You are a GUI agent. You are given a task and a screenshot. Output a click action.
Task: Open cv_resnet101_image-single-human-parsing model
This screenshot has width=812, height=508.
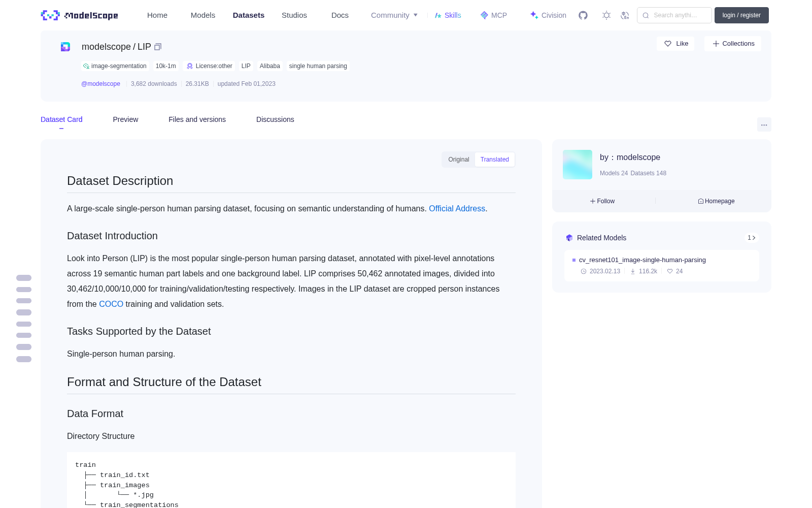[642, 260]
